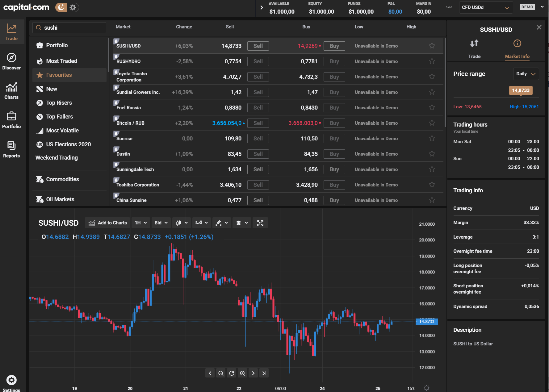Favourite Dustin with star

click(432, 154)
